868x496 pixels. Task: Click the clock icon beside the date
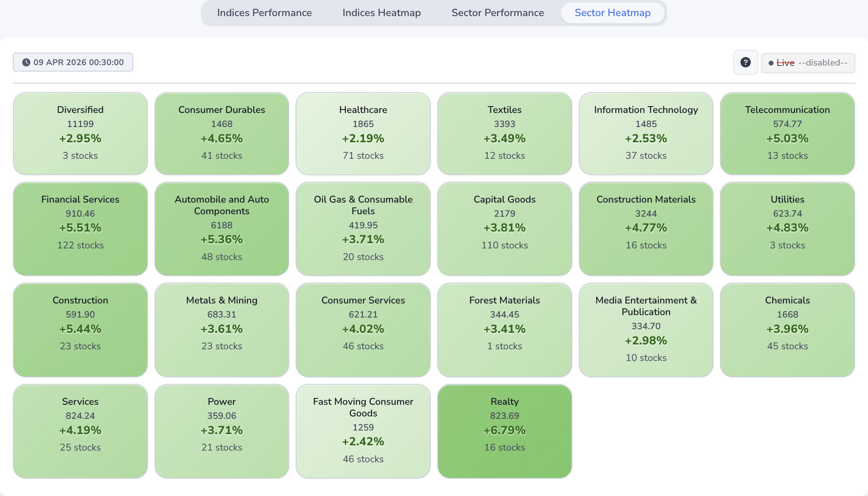coord(26,62)
